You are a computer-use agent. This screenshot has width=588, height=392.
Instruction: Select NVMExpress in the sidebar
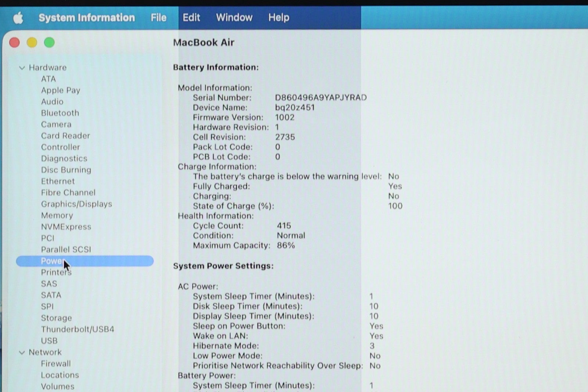[x=66, y=227]
